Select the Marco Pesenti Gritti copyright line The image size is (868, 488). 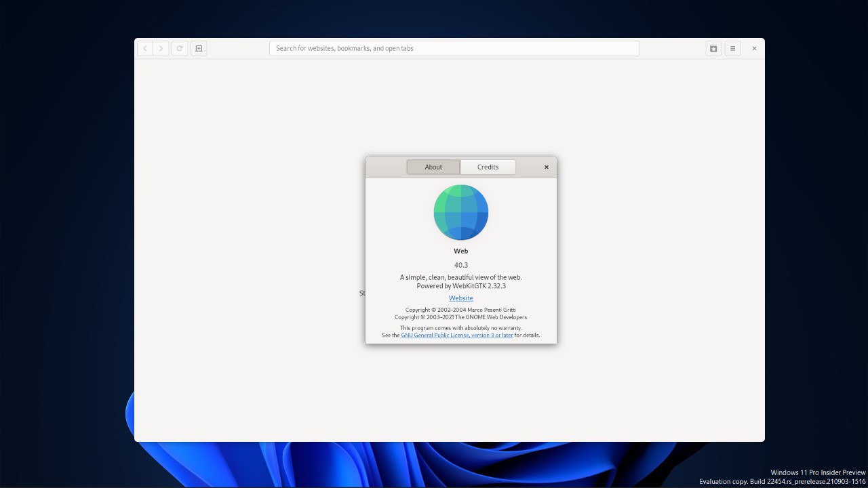461,310
